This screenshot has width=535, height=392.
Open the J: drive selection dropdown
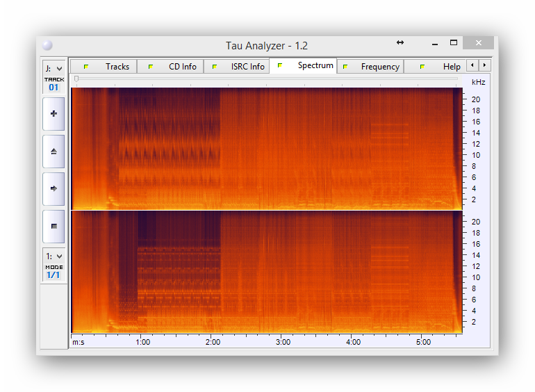pyautogui.click(x=53, y=68)
